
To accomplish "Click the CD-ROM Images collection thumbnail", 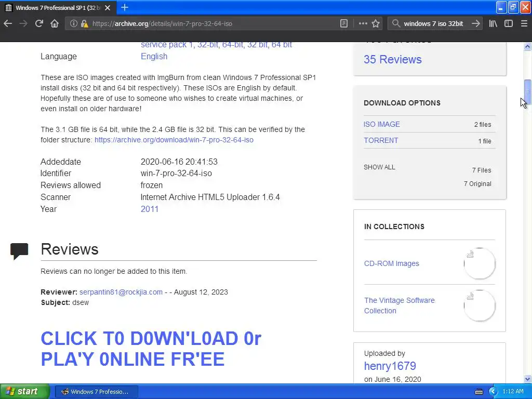I will pyautogui.click(x=480, y=263).
